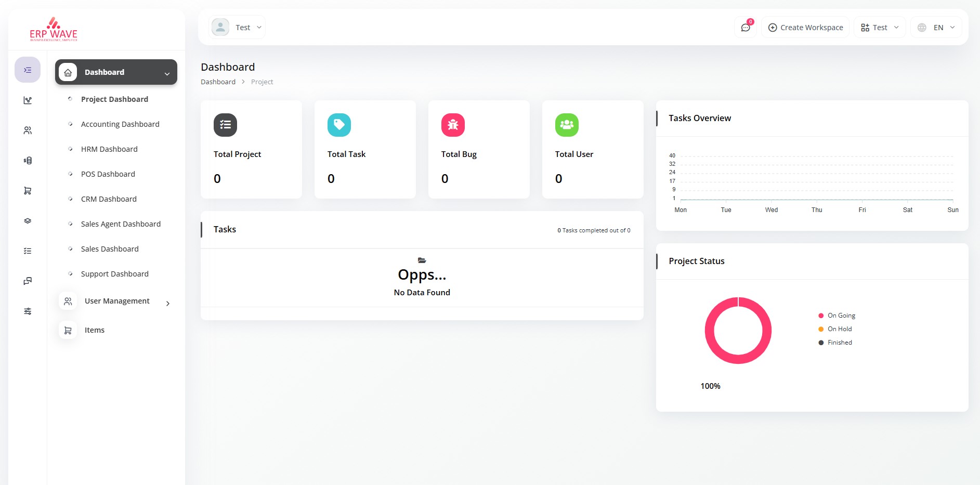The image size is (980, 485).
Task: Open the EN language dropdown
Action: pos(936,28)
